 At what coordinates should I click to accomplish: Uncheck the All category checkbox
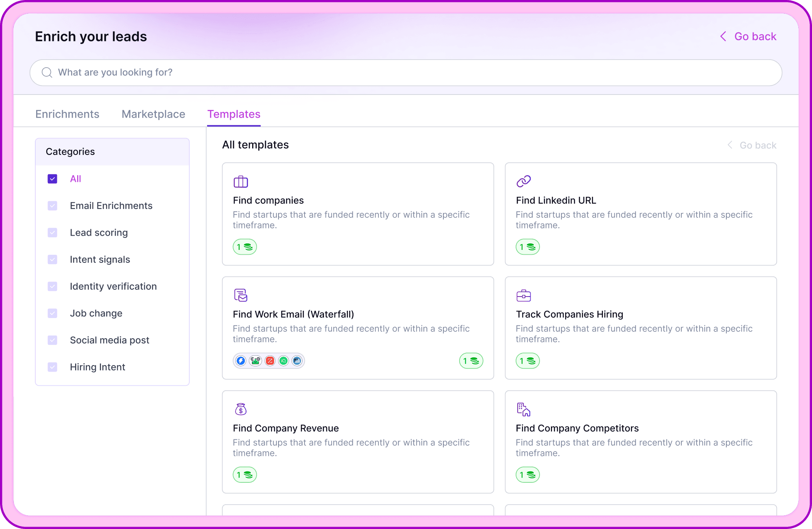[52, 179]
